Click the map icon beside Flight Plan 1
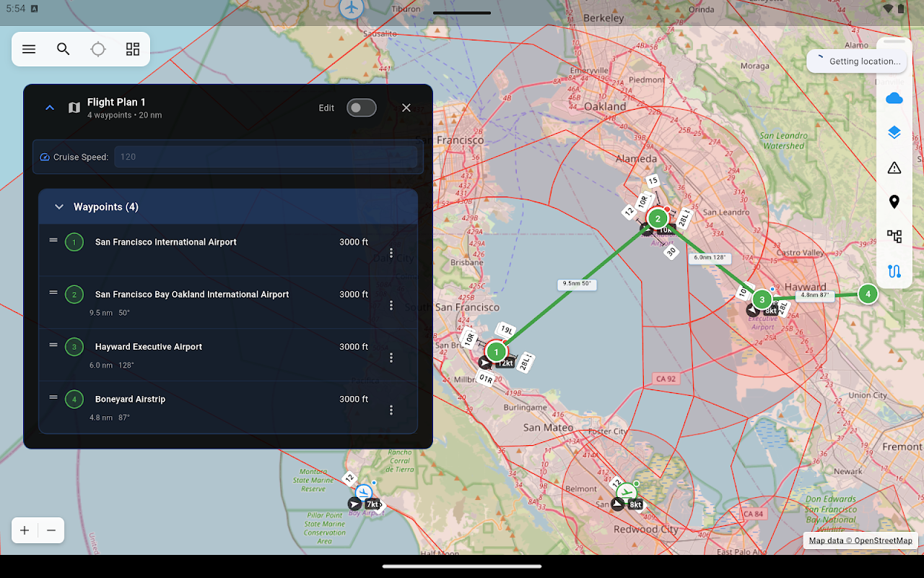This screenshot has width=924, height=578. [x=74, y=108]
